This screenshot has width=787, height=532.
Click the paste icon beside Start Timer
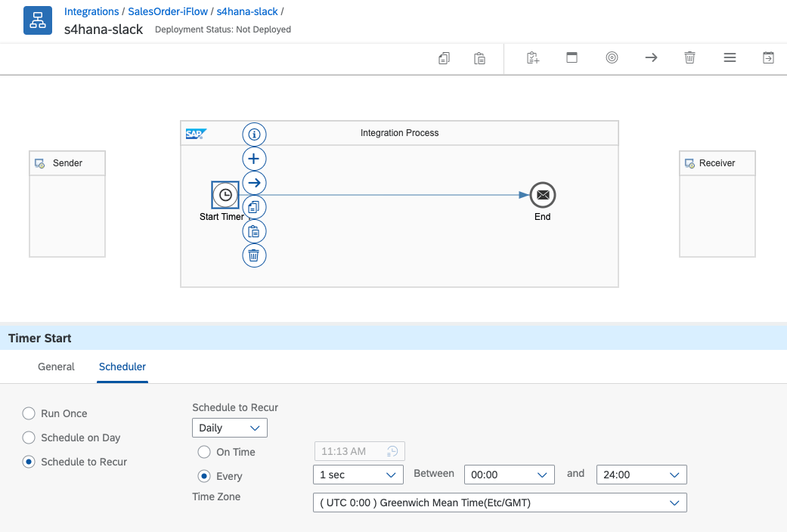tap(254, 231)
